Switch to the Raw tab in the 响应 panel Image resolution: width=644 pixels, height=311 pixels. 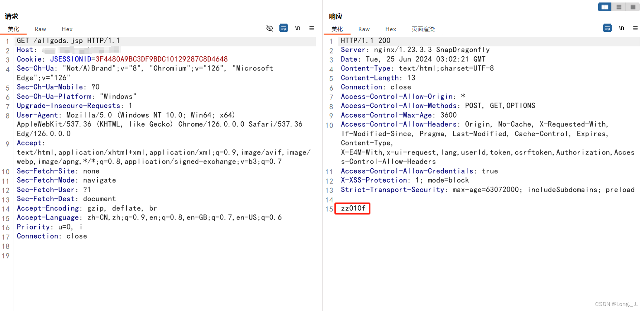pos(364,29)
